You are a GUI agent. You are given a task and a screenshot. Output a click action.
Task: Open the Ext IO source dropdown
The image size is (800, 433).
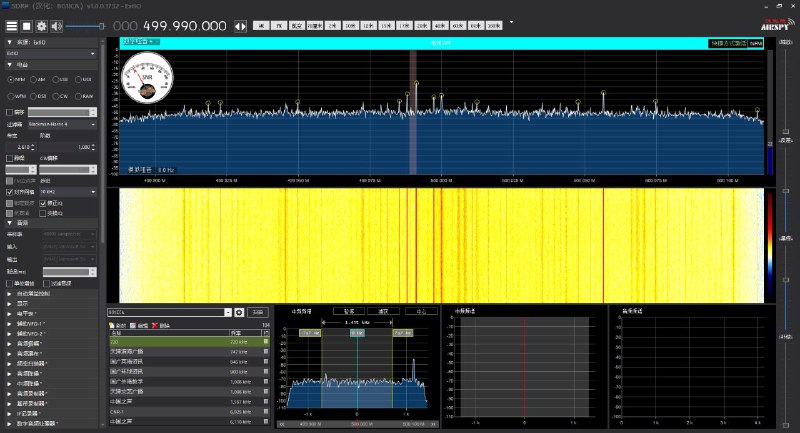[x=50, y=54]
